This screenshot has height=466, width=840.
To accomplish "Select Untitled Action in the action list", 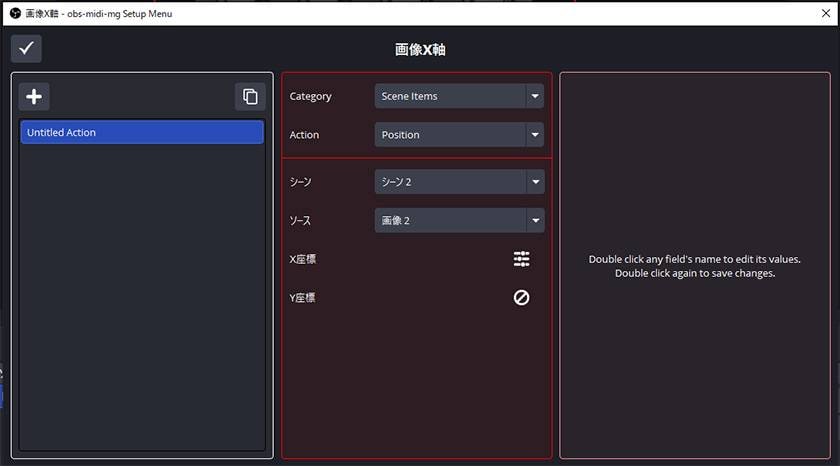I will pyautogui.click(x=142, y=132).
